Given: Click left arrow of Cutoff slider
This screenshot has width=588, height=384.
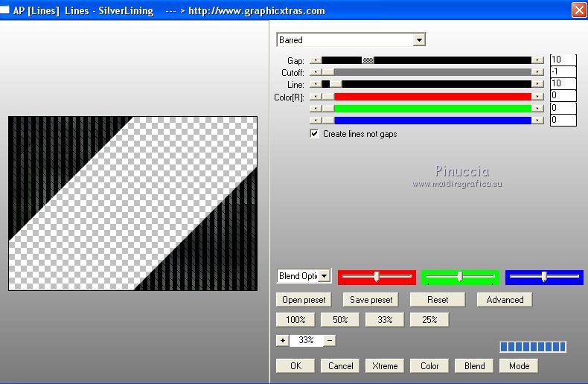Looking at the screenshot, I should 316,72.
